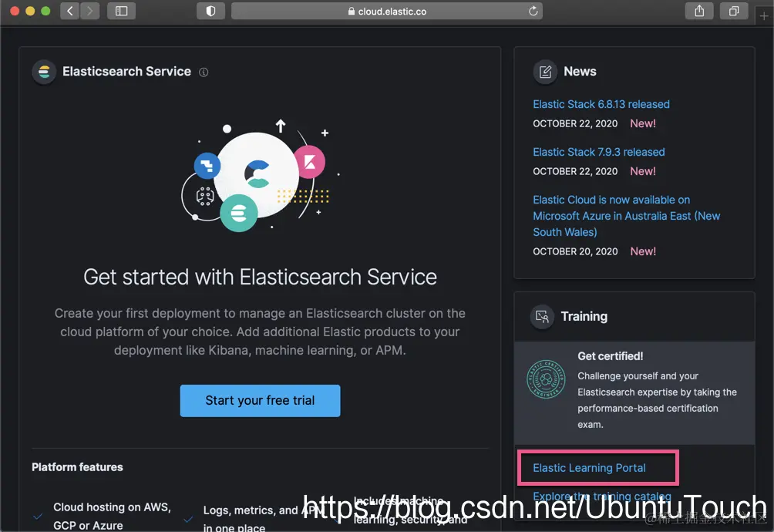The image size is (774, 532).
Task: Go back with Safari's back arrow
Action: (69, 11)
